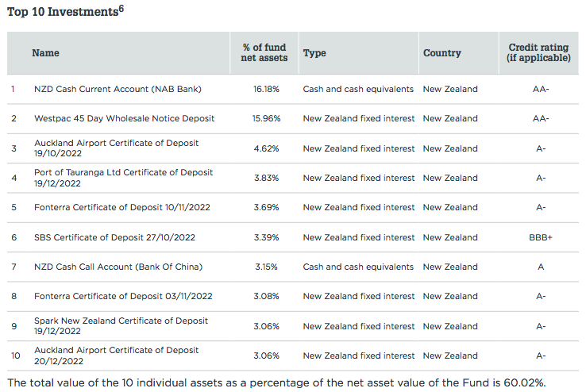Click SBS Certificate of Deposit 27/10/2022

pos(114,237)
